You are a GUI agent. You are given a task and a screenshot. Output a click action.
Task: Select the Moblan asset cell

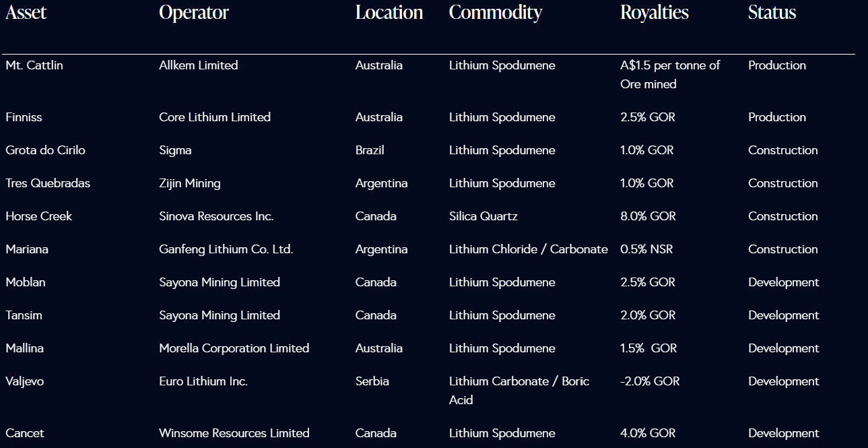[26, 282]
